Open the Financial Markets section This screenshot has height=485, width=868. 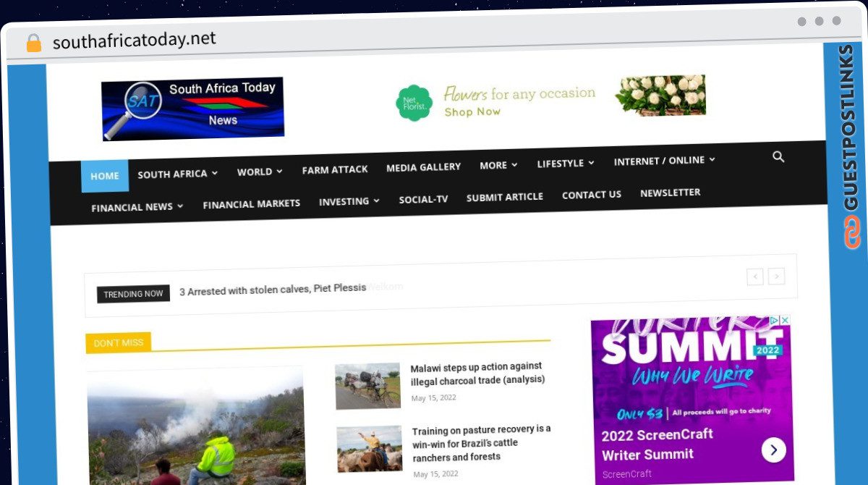(251, 204)
